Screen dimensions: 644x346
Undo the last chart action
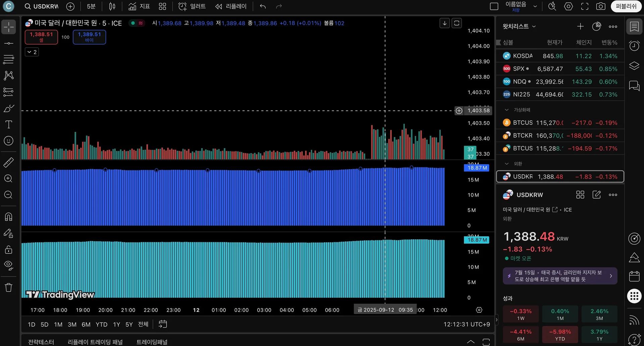pyautogui.click(x=263, y=6)
